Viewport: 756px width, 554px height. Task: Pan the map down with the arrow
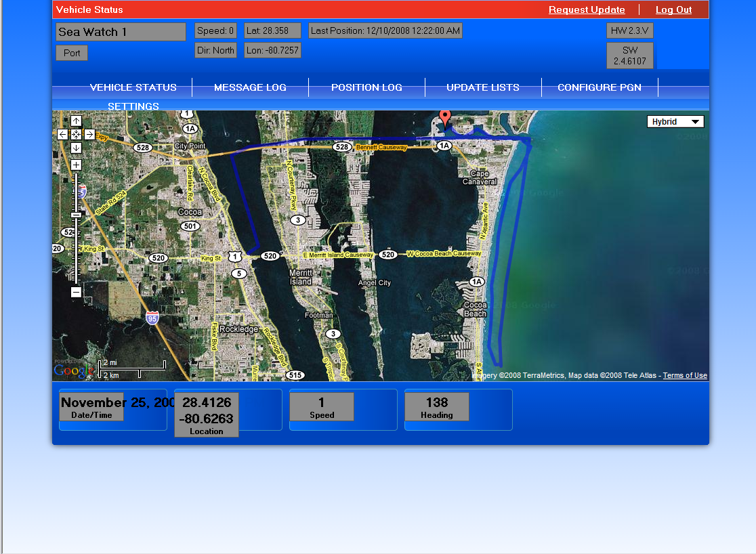(x=76, y=148)
